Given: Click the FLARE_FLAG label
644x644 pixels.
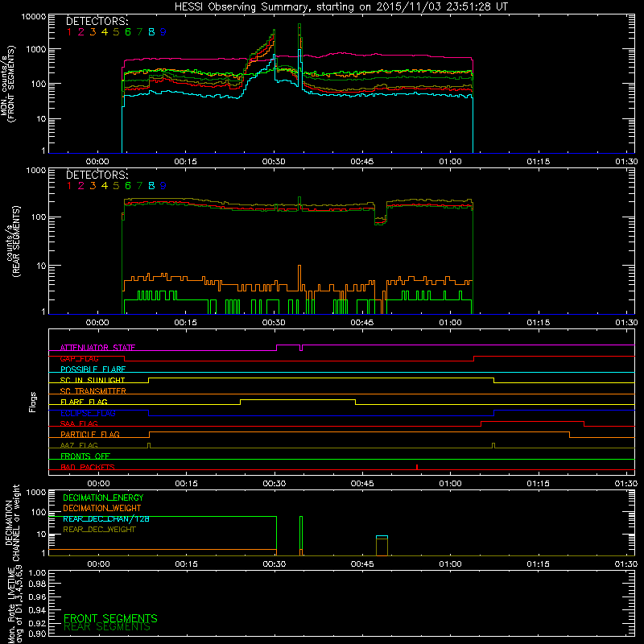Looking at the screenshot, I should [84, 402].
